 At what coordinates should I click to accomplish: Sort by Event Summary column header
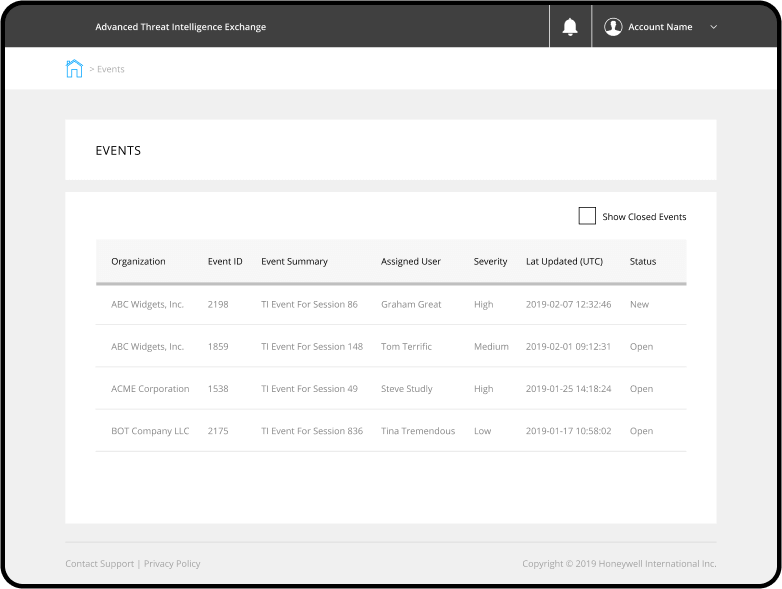click(294, 261)
